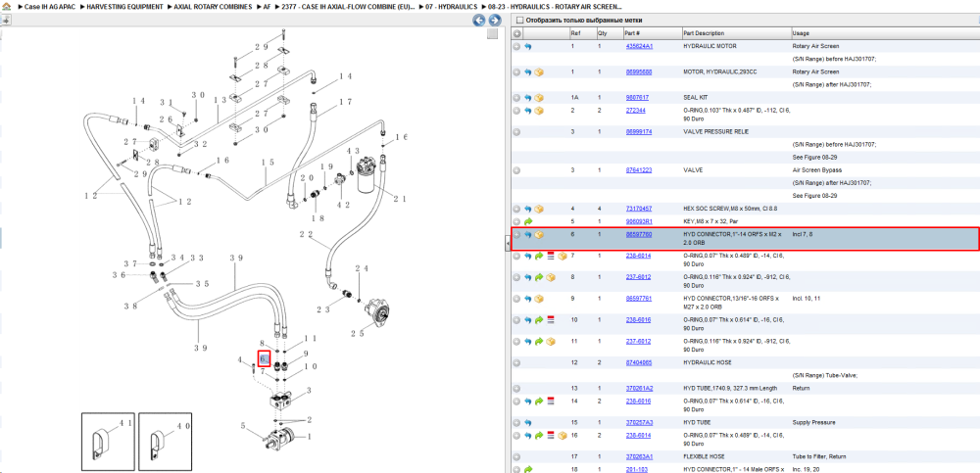The width and height of the screenshot is (980, 473).
Task: Add part 370263A1 using its gray circle
Action: click(516, 456)
